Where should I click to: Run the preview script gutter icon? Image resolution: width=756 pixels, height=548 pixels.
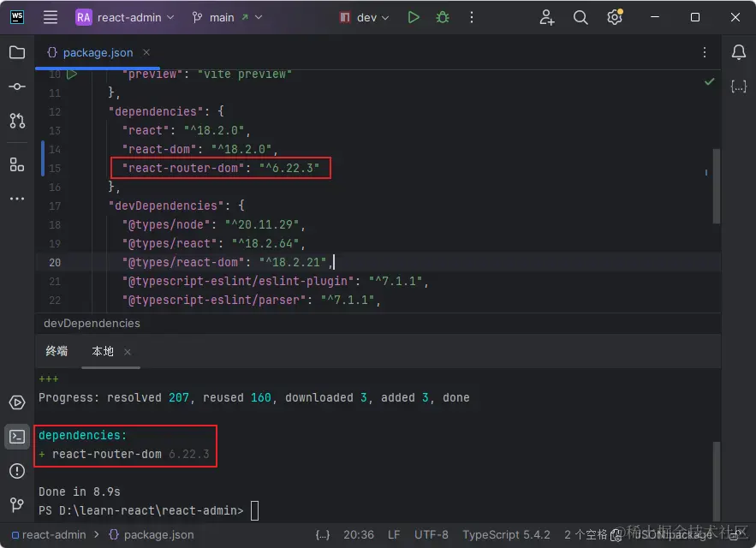[x=72, y=74]
